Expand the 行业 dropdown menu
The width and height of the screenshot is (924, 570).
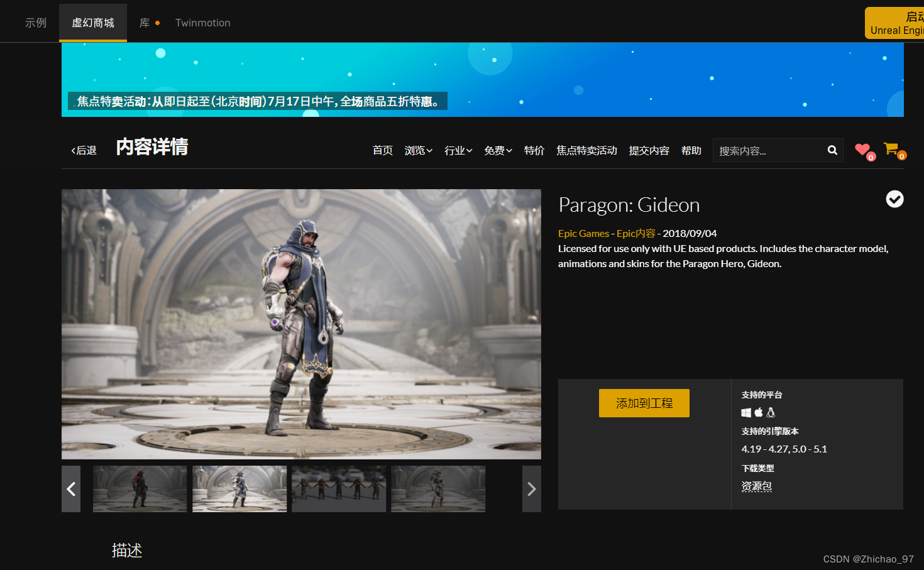pos(458,151)
